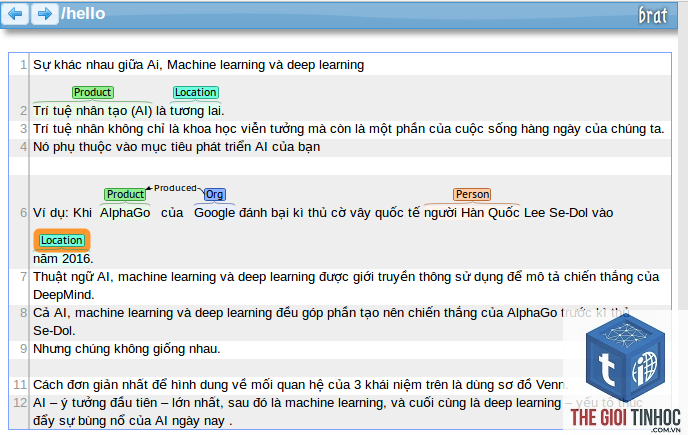The width and height of the screenshot is (688, 435).
Task: Select the highlighted Location label above năm 2016
Action: pos(62,241)
